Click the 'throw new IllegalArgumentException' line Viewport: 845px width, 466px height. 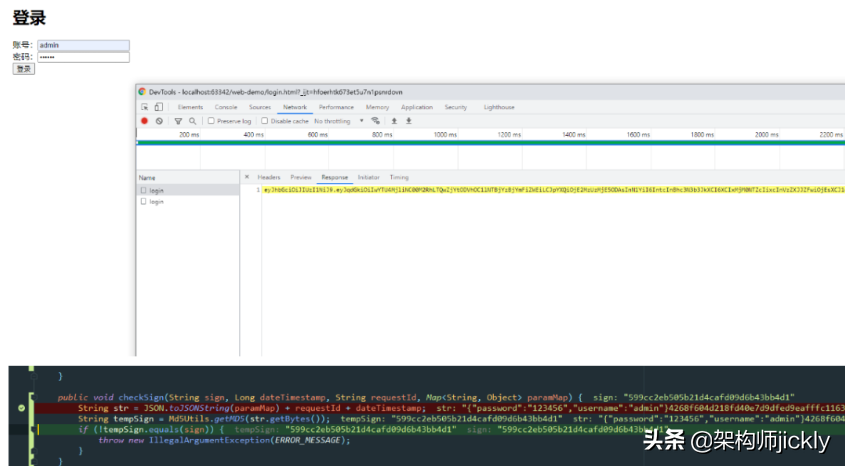[224, 440]
